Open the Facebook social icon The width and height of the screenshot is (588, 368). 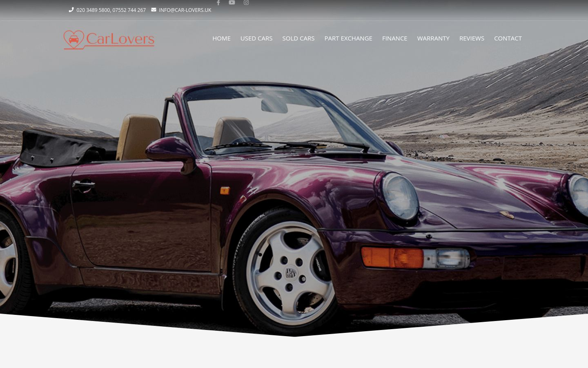click(218, 2)
